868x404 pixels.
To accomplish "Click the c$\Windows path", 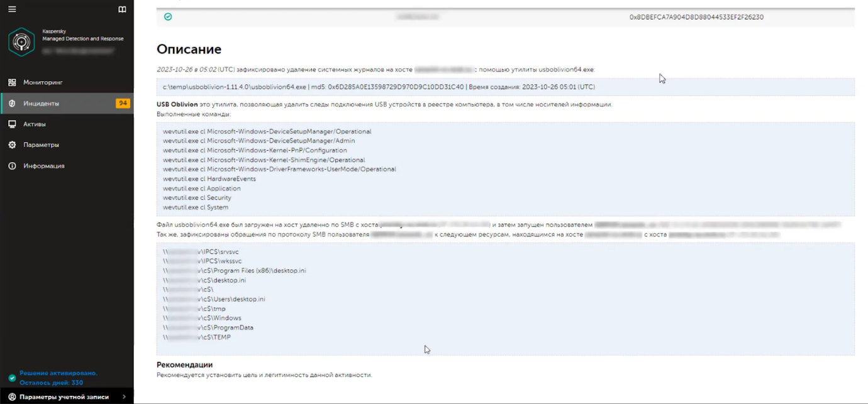I will [x=202, y=318].
